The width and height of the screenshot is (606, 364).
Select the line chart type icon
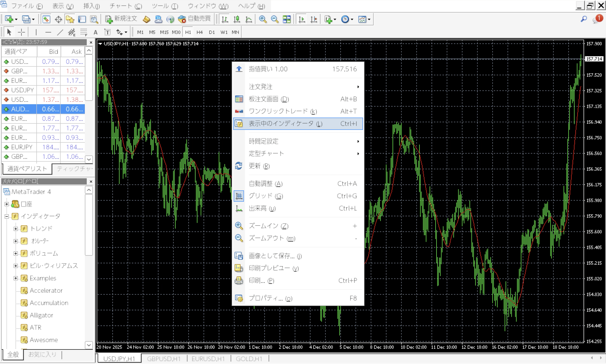pos(249,19)
